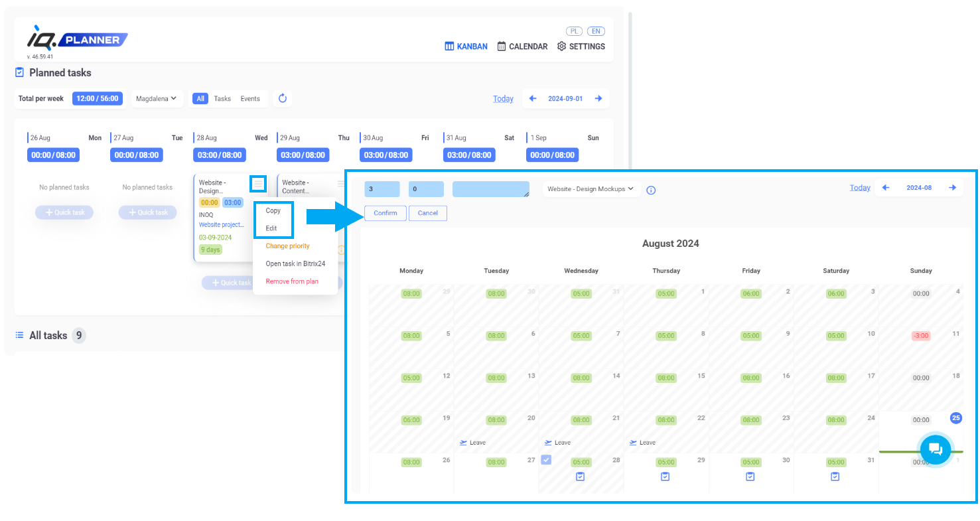Click the info icon beside task dropdown

coord(651,190)
